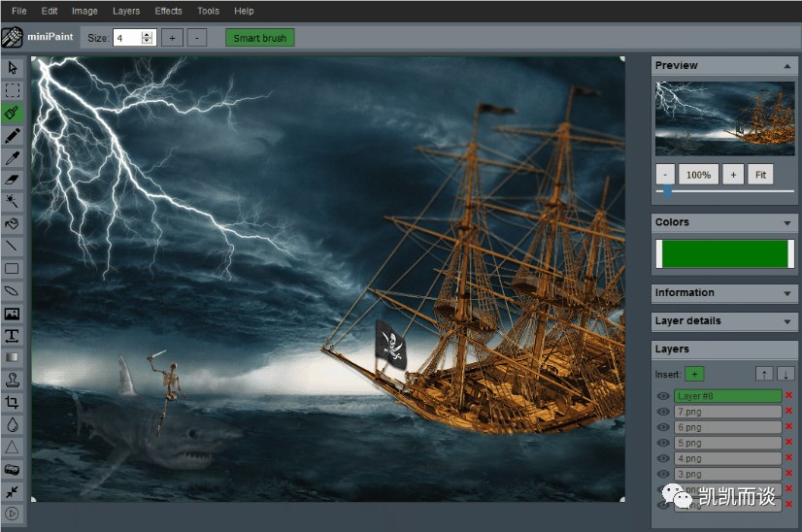Open the green color swatch

click(724, 253)
